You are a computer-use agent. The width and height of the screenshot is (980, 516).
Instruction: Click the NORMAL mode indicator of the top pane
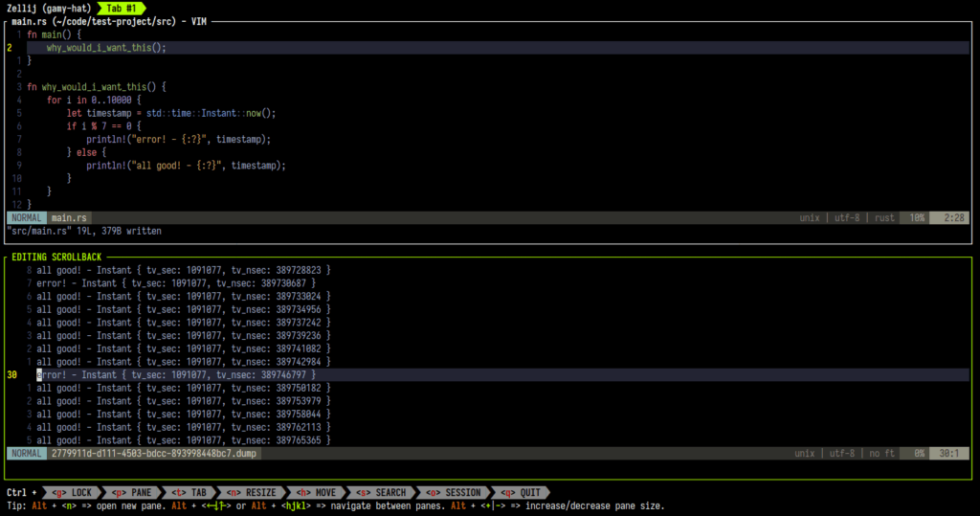pyautogui.click(x=27, y=218)
